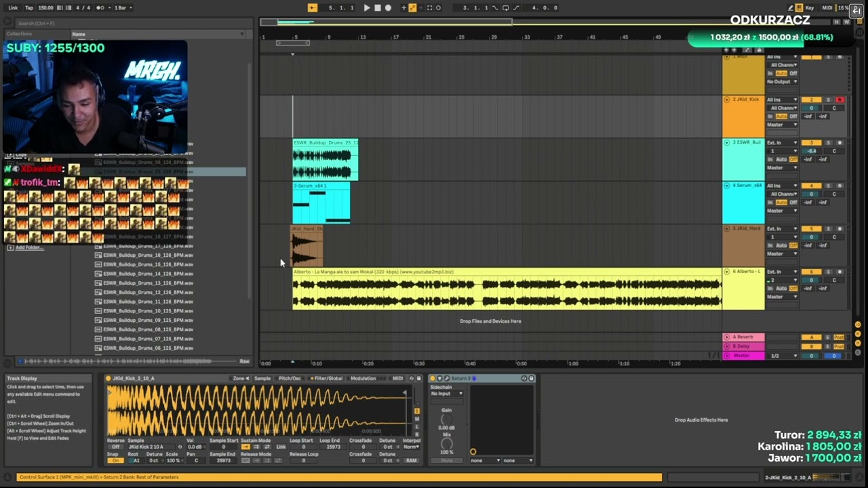Image resolution: width=868 pixels, height=488 pixels.
Task: Click the -6.4 volume value on track 3
Action: point(811,151)
